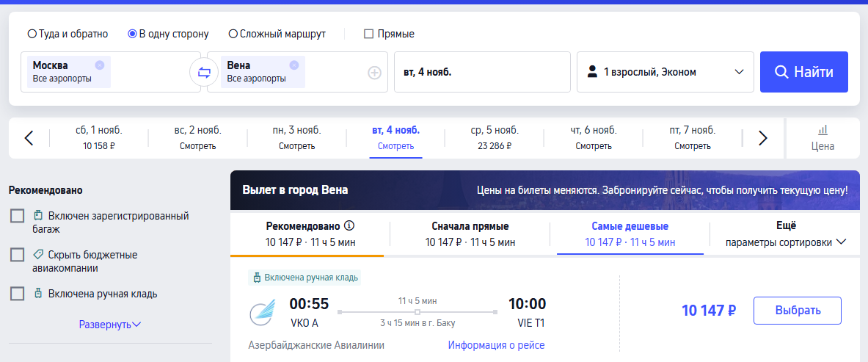Swap origin and destination cities icon

[x=204, y=72]
